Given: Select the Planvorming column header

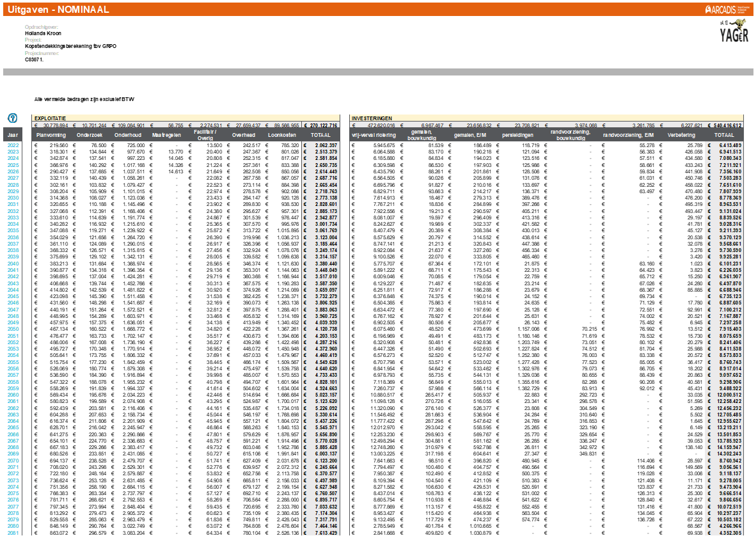Looking at the screenshot, I should 51,136.
